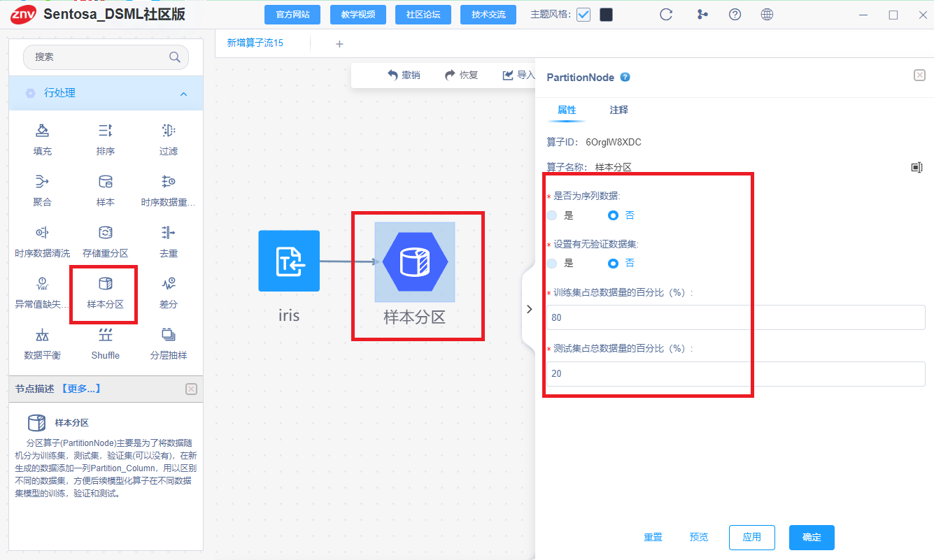Enable the light theme checkbox
Viewport: 934px width, 560px height.
click(583, 15)
